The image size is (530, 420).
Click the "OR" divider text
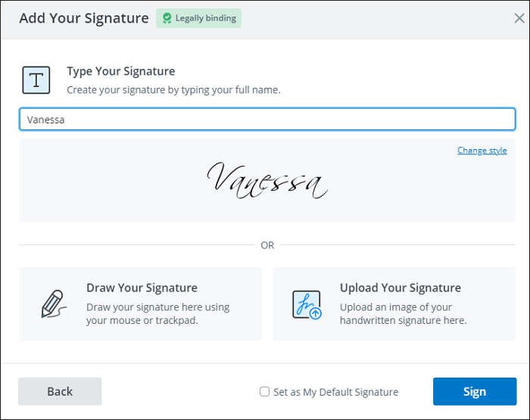click(x=267, y=245)
